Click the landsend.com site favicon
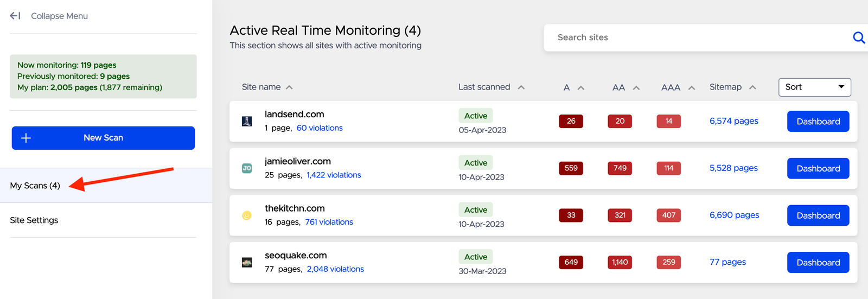868x299 pixels. point(247,122)
